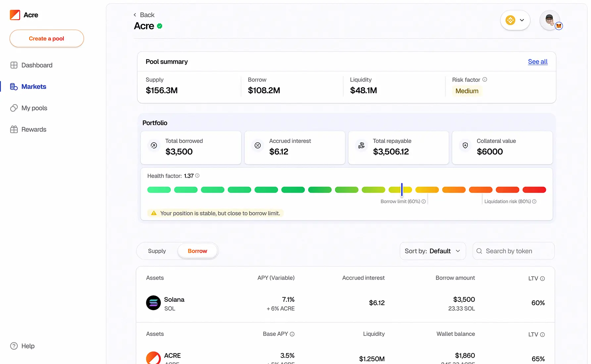Click the green verified badge beside Acre

point(160,26)
